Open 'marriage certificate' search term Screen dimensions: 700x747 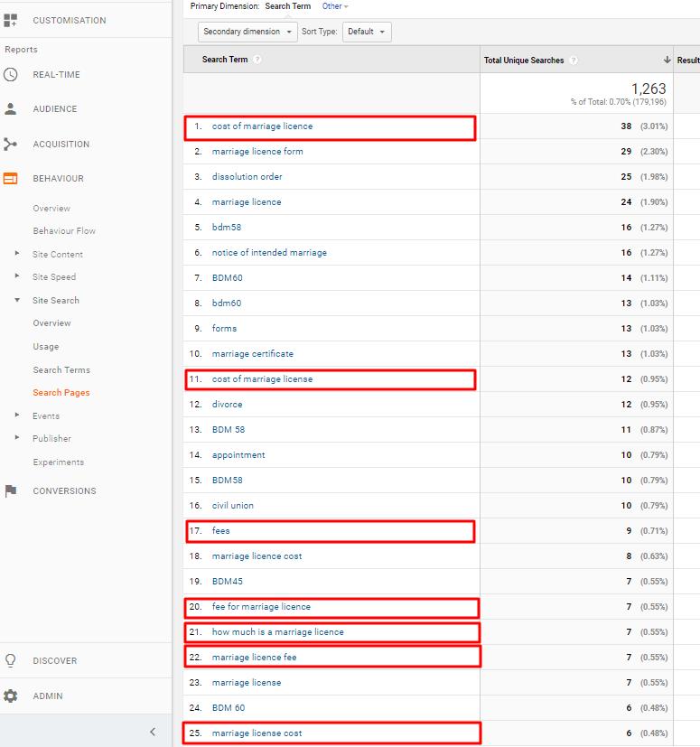tap(253, 354)
